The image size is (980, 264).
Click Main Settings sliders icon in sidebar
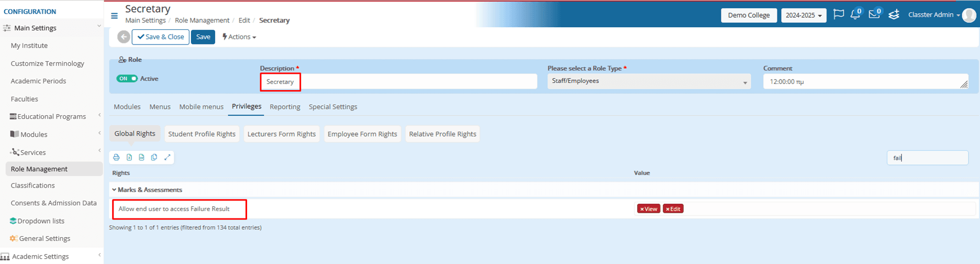[x=7, y=28]
